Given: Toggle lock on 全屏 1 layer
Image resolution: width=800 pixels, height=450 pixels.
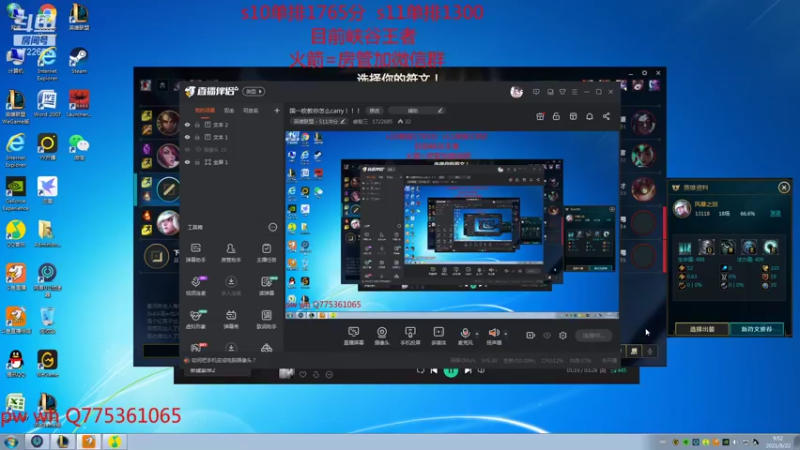Looking at the screenshot, I should (x=197, y=162).
